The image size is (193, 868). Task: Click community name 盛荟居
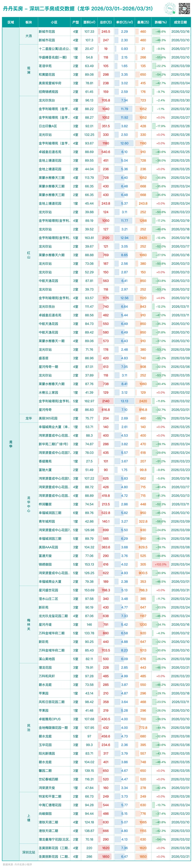click(44, 358)
